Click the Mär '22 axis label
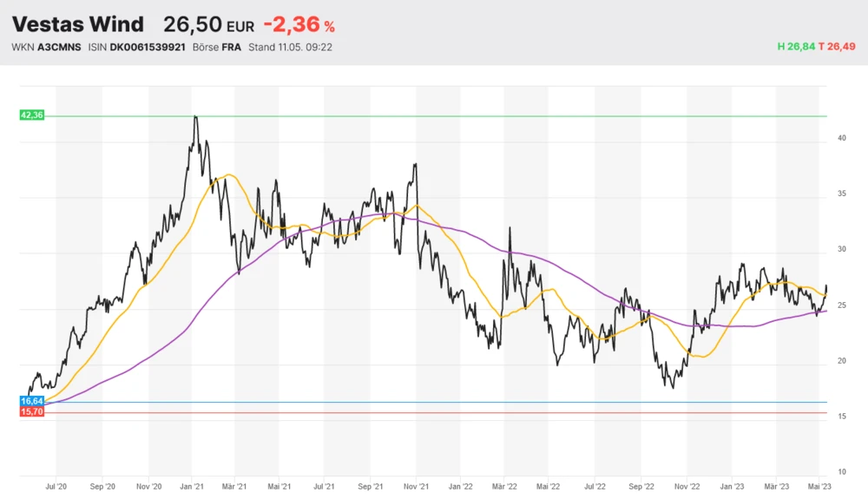Viewport: 868px width, 499px height. (x=504, y=486)
